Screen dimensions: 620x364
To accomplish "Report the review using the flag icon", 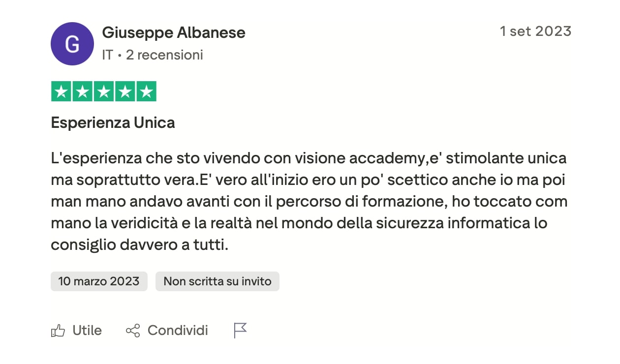I will pyautogui.click(x=240, y=331).
